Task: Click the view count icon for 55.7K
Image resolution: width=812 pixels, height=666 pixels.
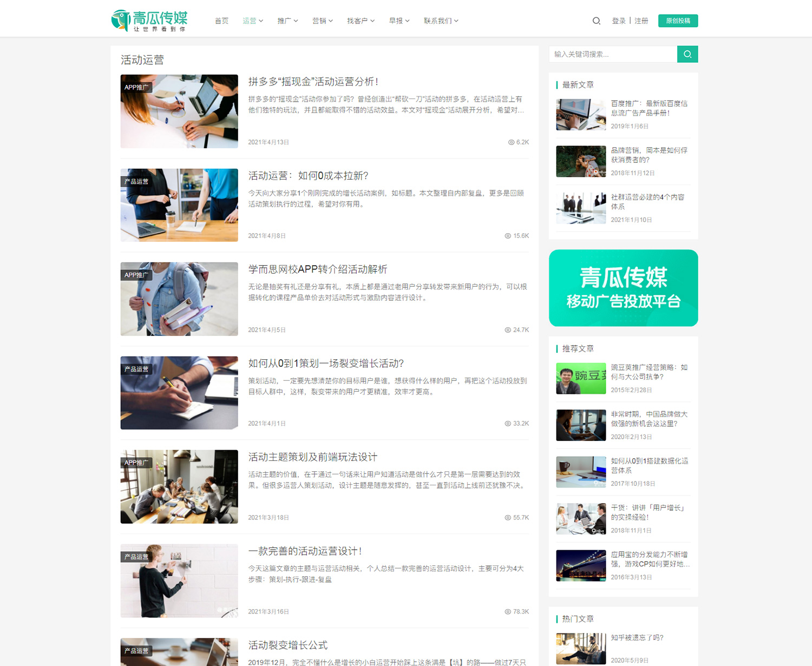Action: (508, 518)
